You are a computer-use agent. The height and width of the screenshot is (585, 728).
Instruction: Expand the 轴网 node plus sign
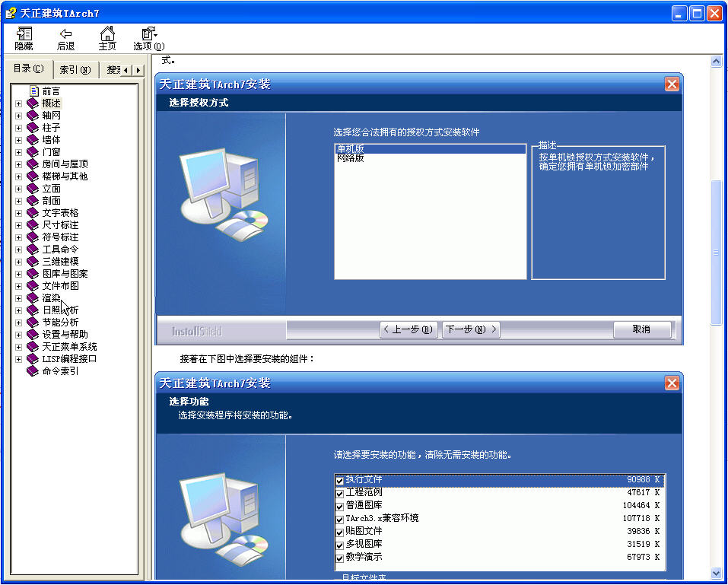pos(18,115)
